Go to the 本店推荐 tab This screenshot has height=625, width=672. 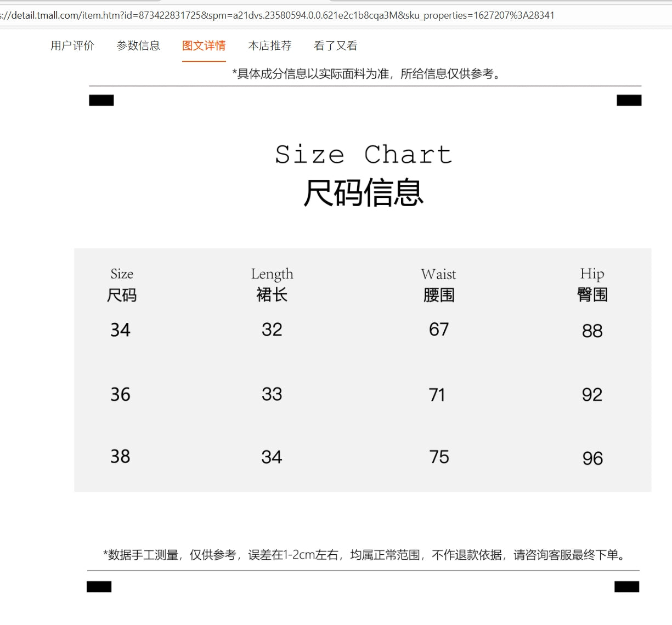click(x=269, y=46)
